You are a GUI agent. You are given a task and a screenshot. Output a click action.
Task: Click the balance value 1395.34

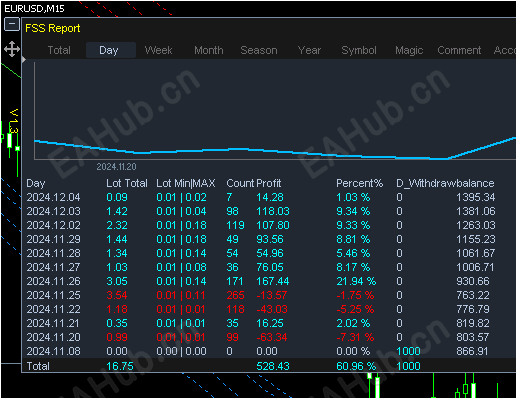pyautogui.click(x=475, y=197)
